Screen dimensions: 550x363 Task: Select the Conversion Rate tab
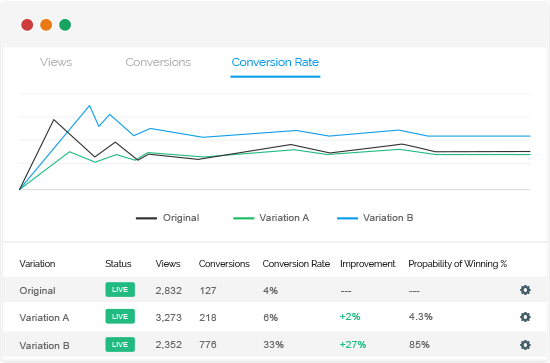coord(275,62)
